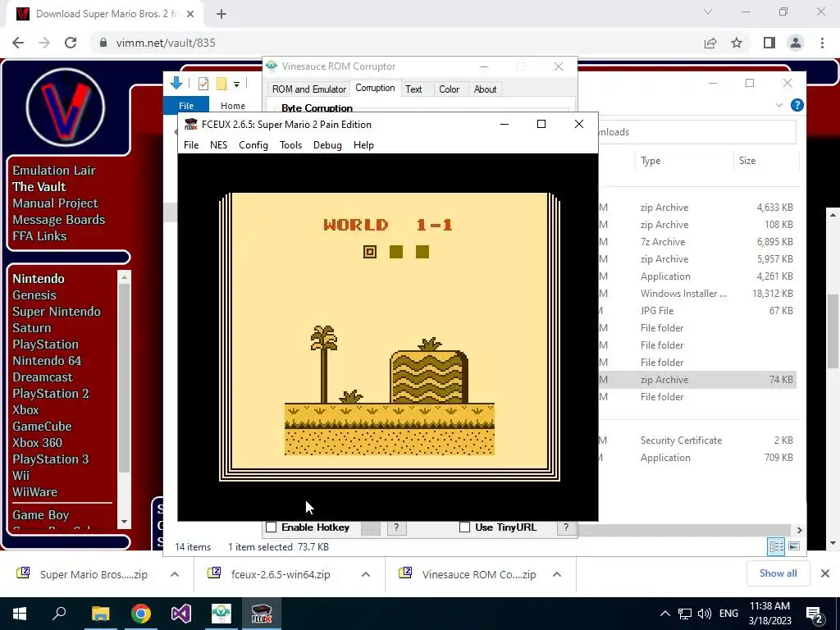Open new Chrome tab
Viewport: 840px width, 630px height.
(x=221, y=14)
